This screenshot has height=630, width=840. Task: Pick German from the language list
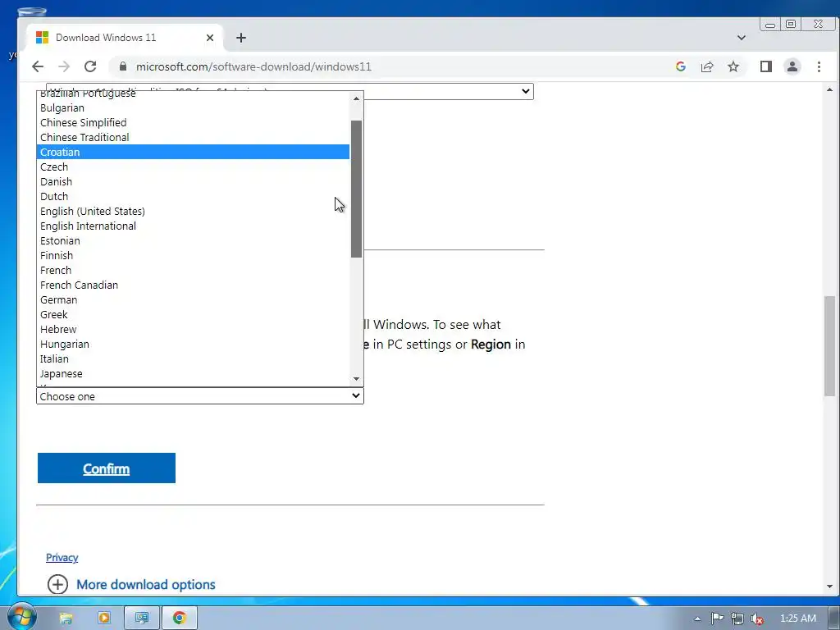[193, 300]
